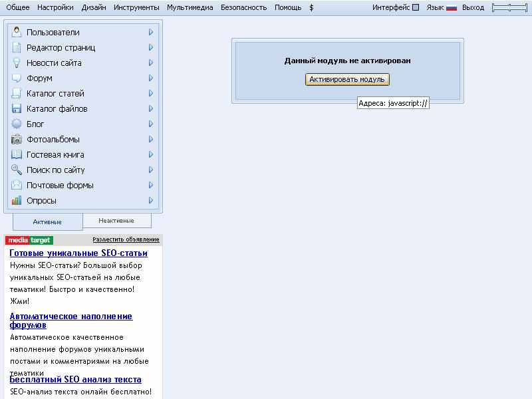
Task: Click the book icon for Гостевая книга
Action: pyautogui.click(x=16, y=154)
